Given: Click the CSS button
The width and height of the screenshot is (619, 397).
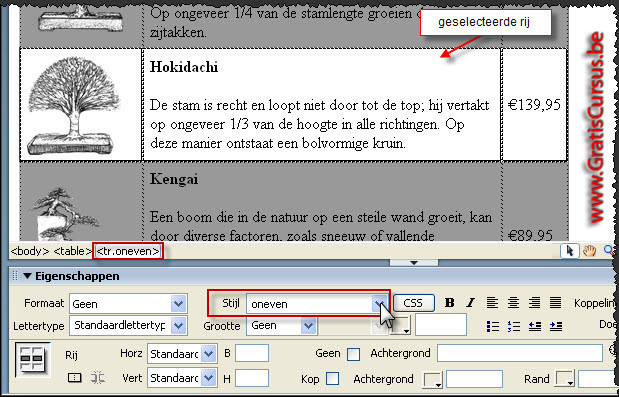Looking at the screenshot, I should click(414, 303).
